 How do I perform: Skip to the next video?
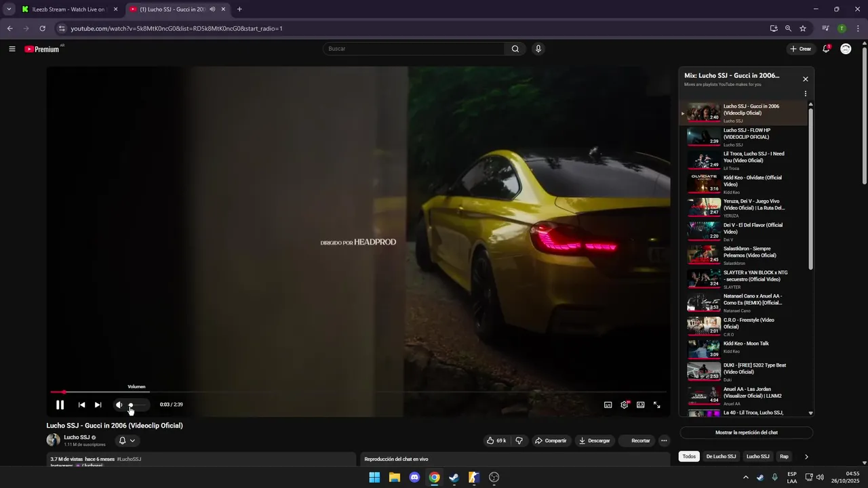[x=98, y=405]
